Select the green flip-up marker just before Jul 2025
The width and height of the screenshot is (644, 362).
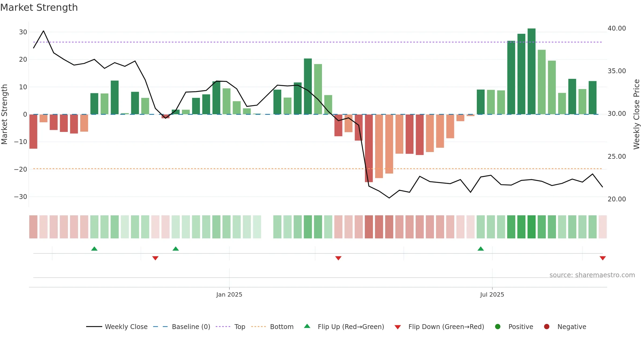coord(481,249)
